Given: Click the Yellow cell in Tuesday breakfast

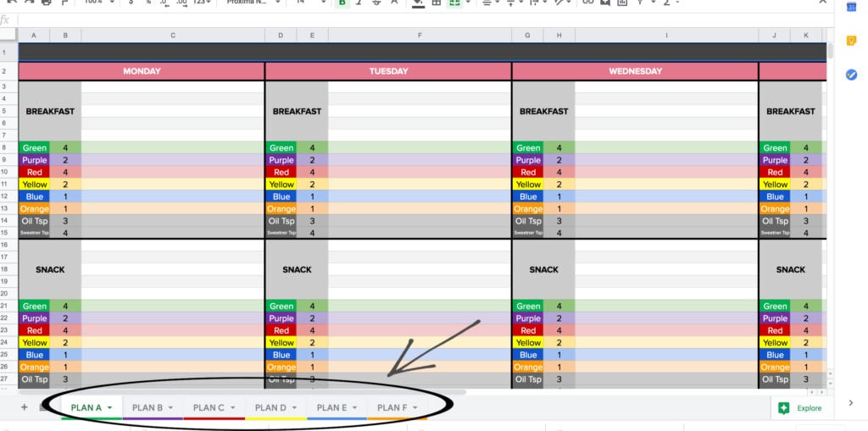Looking at the screenshot, I should [281, 185].
